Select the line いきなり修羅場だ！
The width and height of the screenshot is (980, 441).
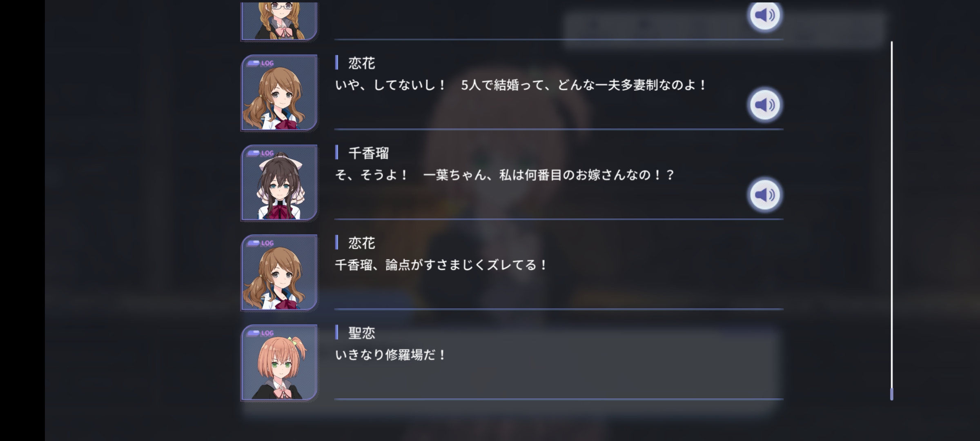[391, 355]
